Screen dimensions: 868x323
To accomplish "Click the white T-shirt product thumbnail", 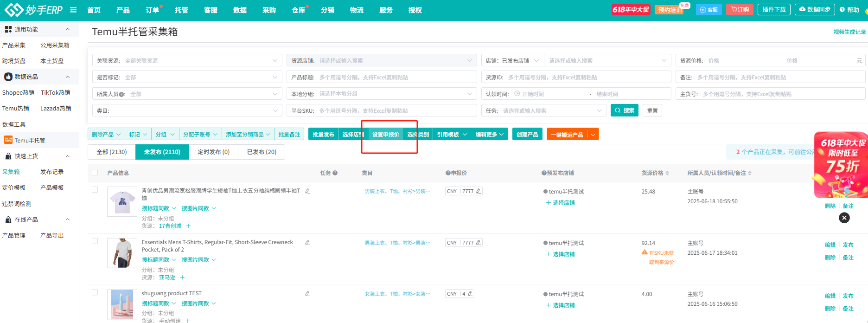I will click(122, 201).
